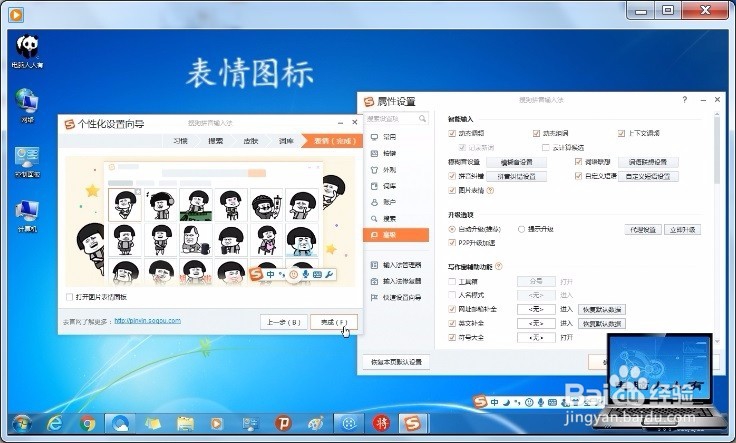Toggle the 词语联想 checkbox
Viewport: 736px width, 443px height.
coord(578,162)
